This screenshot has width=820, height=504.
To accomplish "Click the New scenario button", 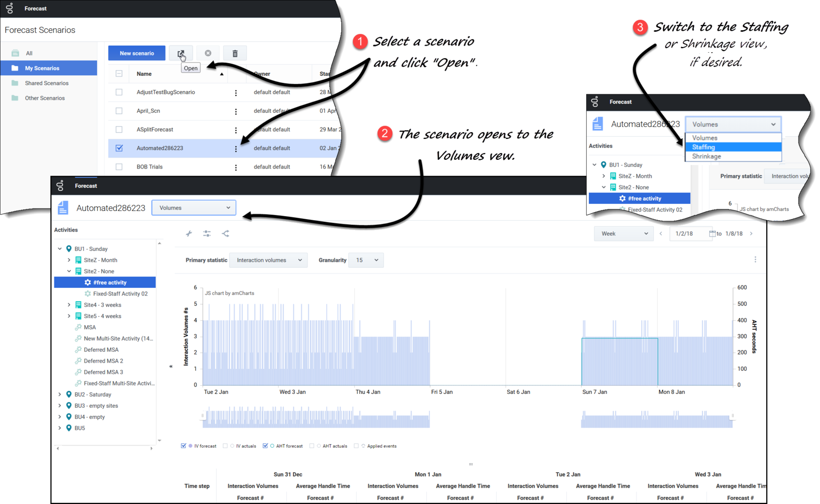I will click(137, 53).
